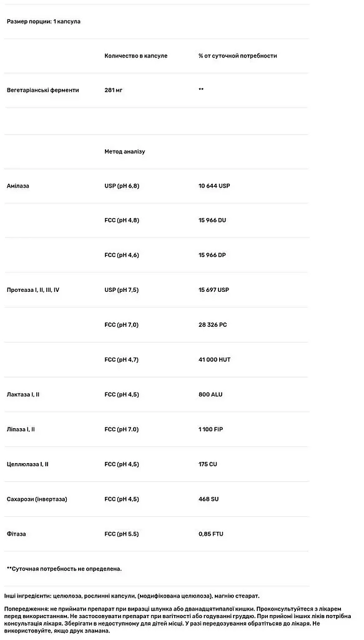
Task: Click the '1 100 FIP' lipase value
Action: point(211,429)
